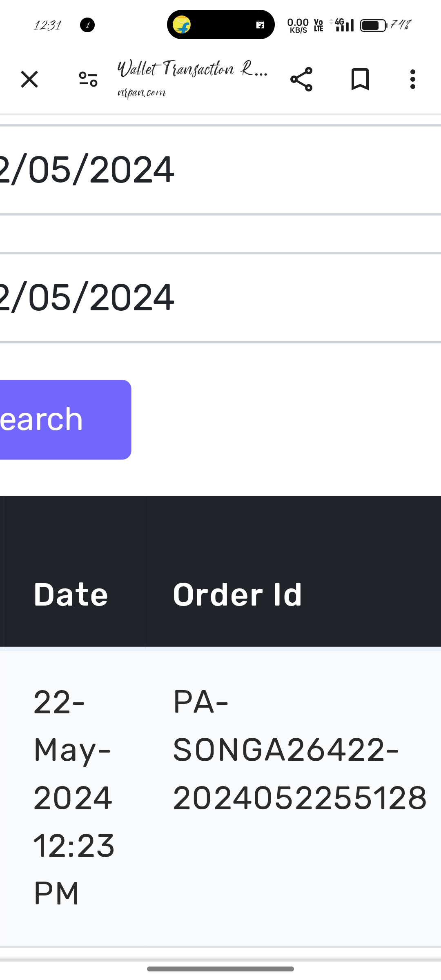Tap the bottom navigation gesture bar

coord(220,969)
